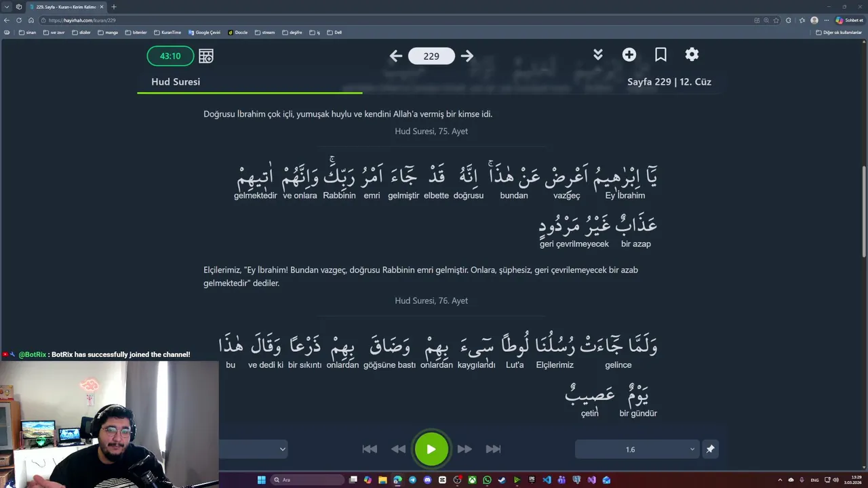Bookmark this page with the bookmark icon
The width and height of the screenshot is (868, 488).
[660, 55]
